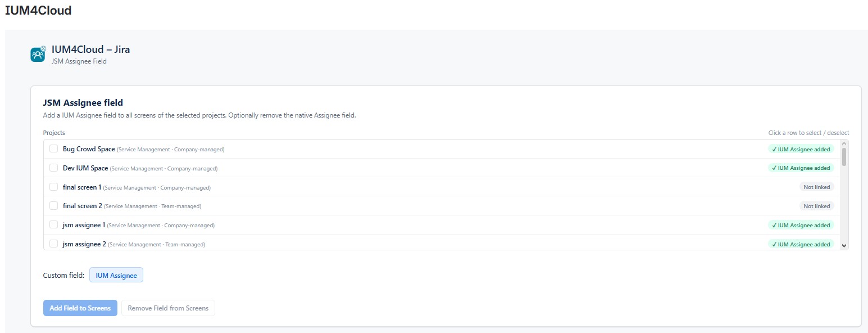Viewport: 868px width, 333px height.
Task: Click the scroll-down arrow of the project list
Action: 844,245
